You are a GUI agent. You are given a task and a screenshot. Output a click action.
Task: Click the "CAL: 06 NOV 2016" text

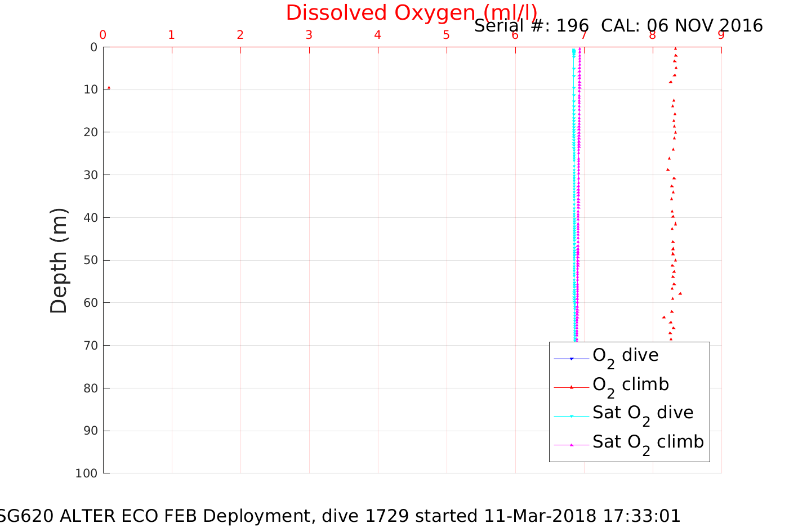[681, 26]
